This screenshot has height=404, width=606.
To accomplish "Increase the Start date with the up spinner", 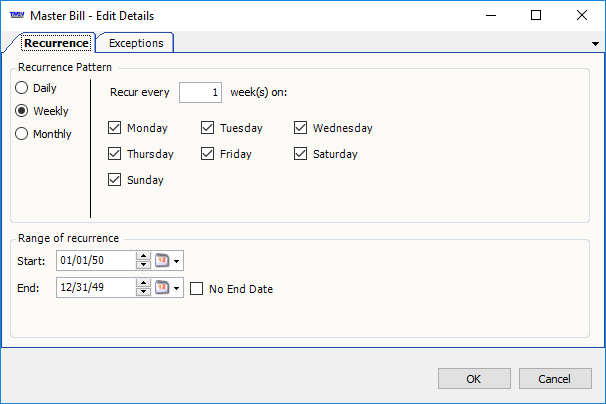I will tap(143, 256).
